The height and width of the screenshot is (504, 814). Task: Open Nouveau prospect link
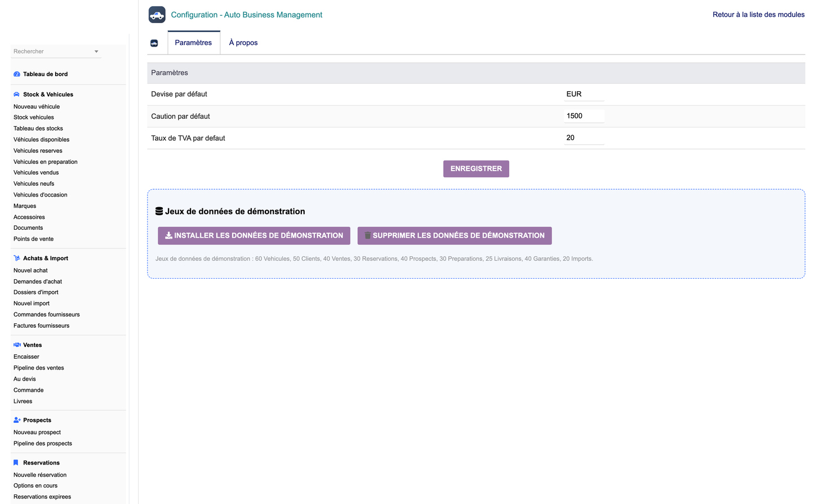(x=37, y=432)
